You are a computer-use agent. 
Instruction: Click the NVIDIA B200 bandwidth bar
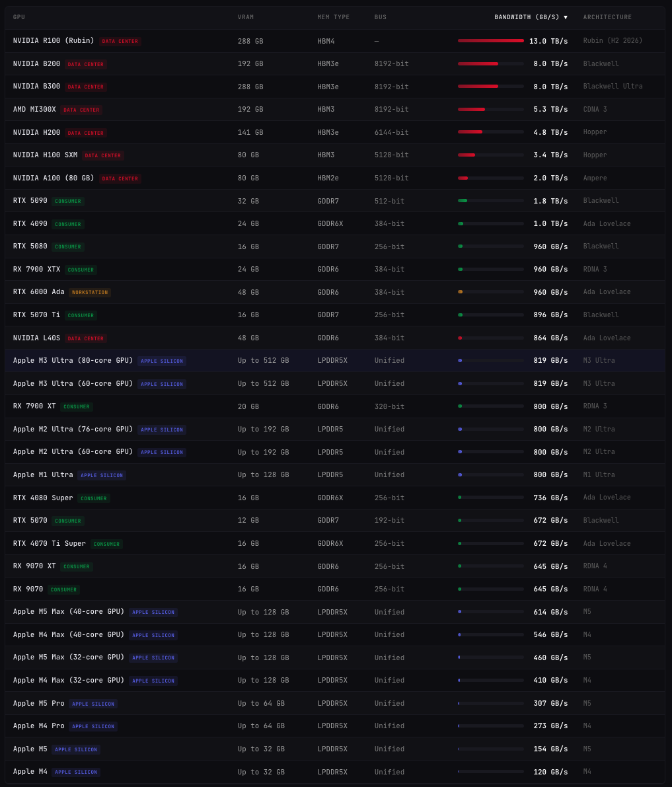490,63
